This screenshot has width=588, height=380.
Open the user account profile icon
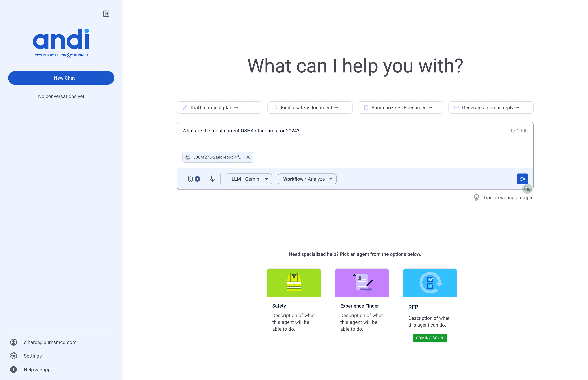point(14,342)
